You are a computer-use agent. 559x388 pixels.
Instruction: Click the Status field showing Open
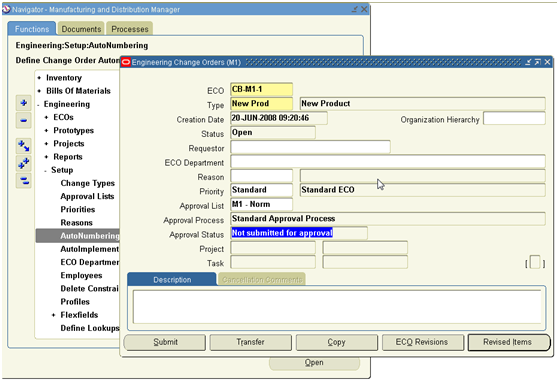273,132
